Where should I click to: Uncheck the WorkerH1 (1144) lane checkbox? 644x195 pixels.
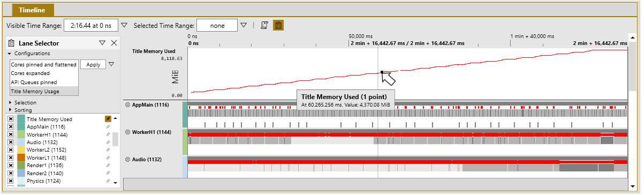10,134
